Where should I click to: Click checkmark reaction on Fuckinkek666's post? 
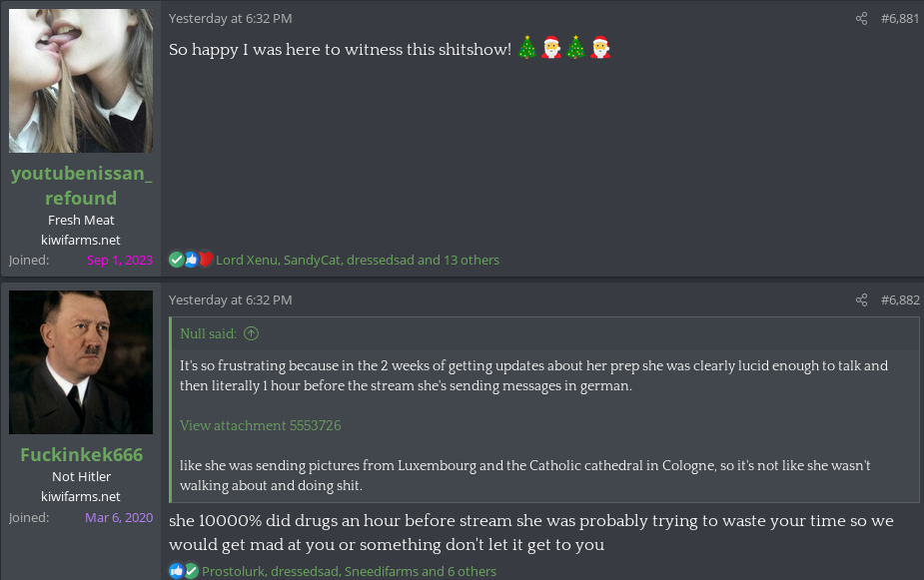191,571
